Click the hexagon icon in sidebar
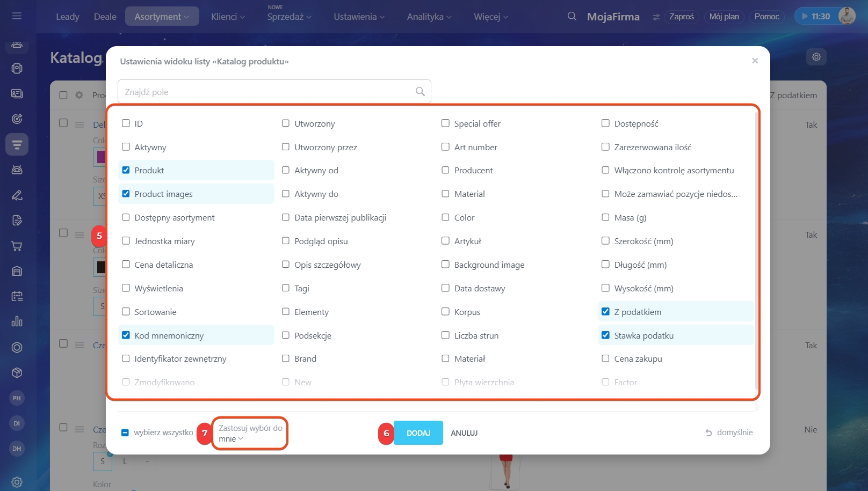Viewport: 868px width, 491px height. 17,347
